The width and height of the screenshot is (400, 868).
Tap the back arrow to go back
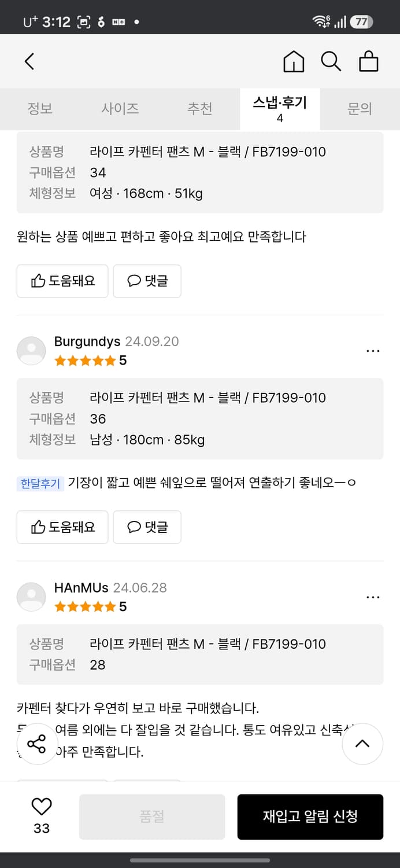pos(29,61)
